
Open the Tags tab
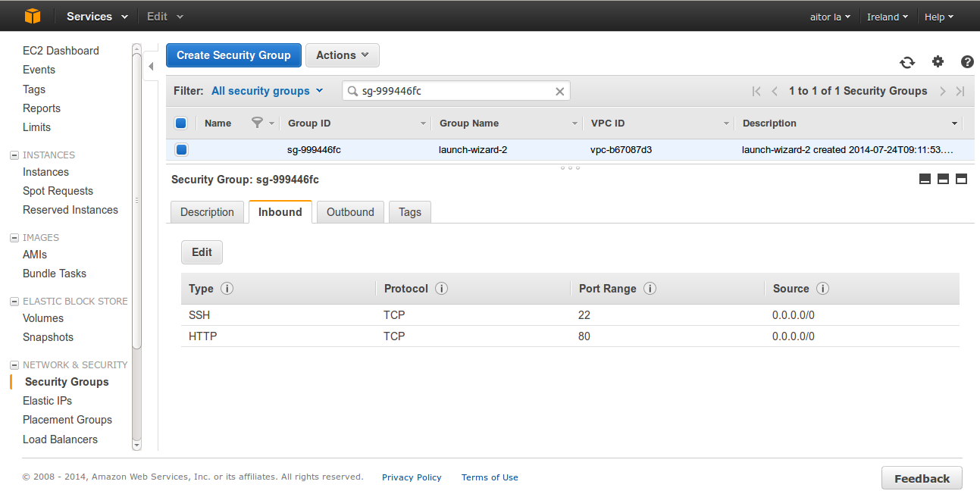coord(409,212)
